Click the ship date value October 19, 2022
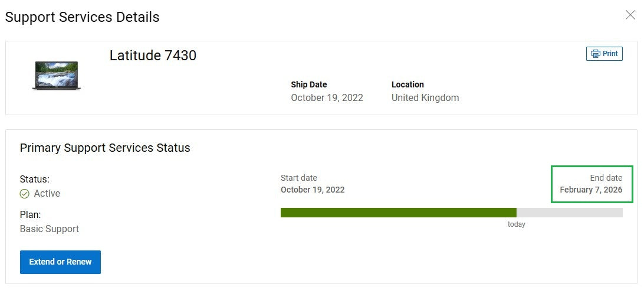 (327, 98)
